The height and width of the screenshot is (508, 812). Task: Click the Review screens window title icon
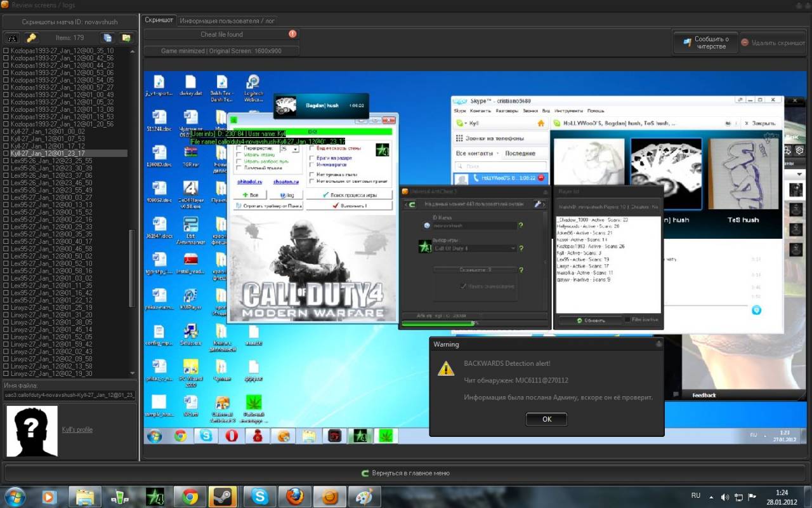point(4,4)
